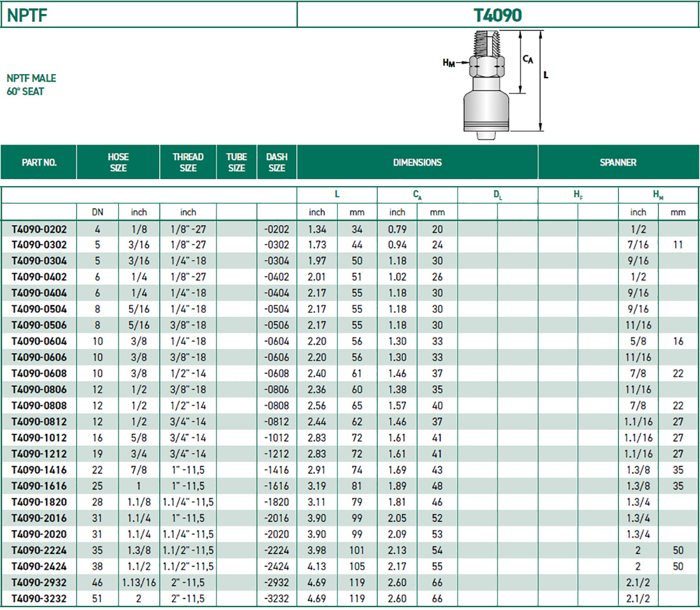
Task: Click CA inch value 0.79
Action: [x=397, y=229]
